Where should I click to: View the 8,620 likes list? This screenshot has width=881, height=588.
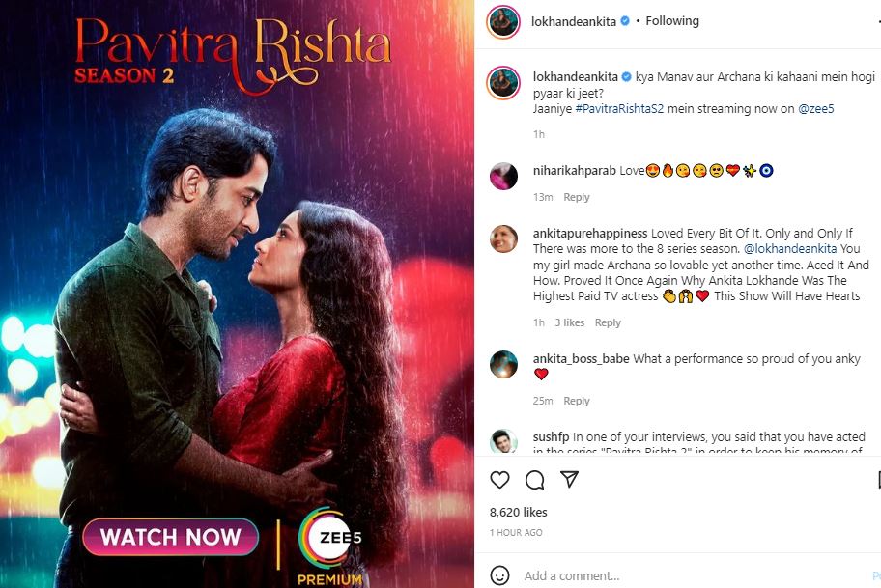518,512
